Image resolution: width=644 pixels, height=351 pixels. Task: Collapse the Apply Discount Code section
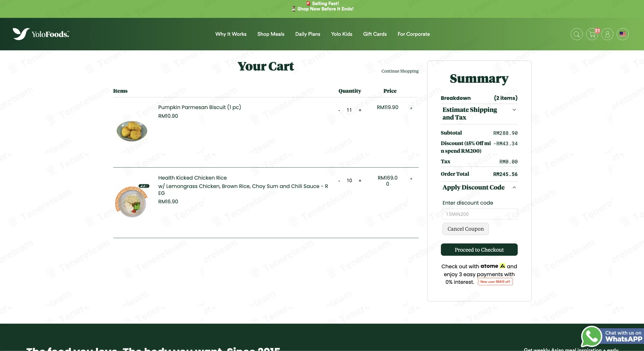tap(479, 188)
